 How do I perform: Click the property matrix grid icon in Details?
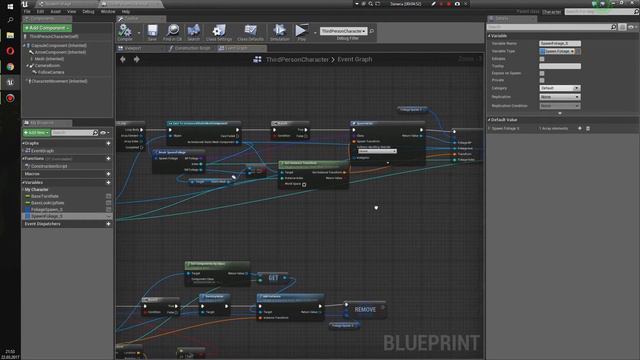point(622,27)
